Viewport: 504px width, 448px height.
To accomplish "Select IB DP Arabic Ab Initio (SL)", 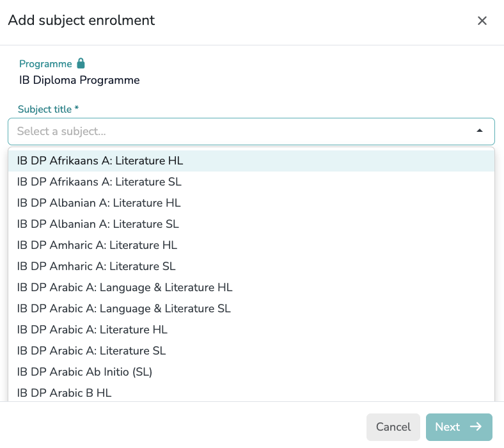I will pyautogui.click(x=84, y=372).
